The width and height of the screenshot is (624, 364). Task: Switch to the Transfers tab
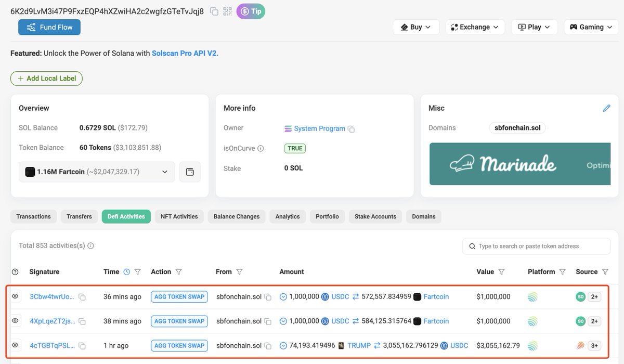click(x=79, y=216)
